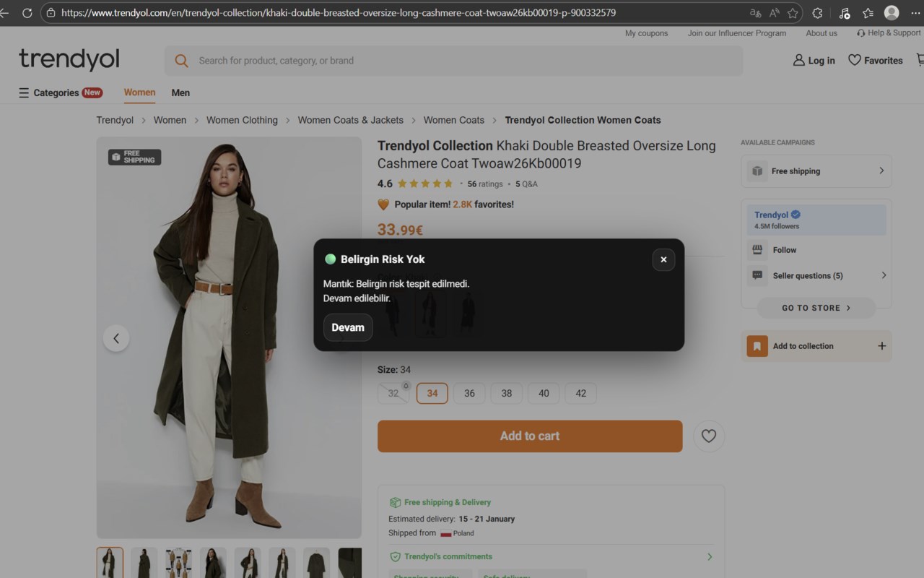Select size 36
The image size is (924, 578).
pos(469,393)
